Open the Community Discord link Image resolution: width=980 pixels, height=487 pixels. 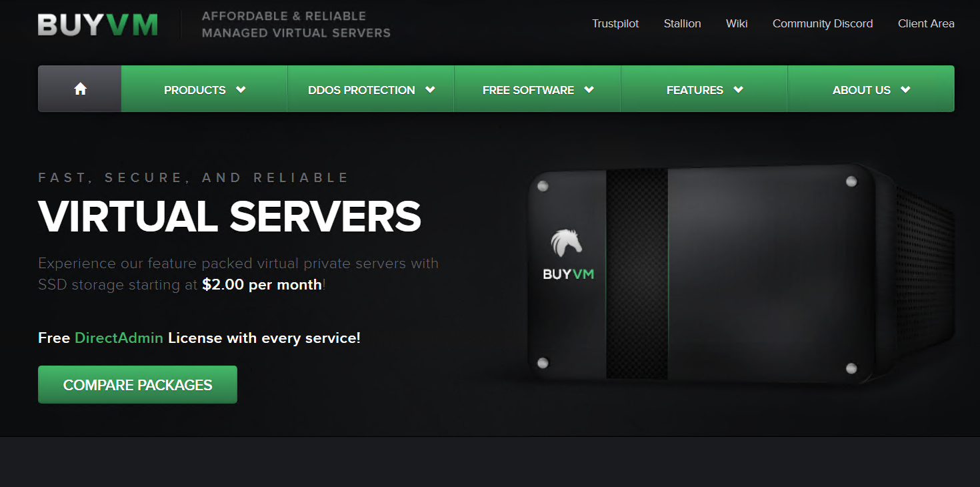click(823, 23)
